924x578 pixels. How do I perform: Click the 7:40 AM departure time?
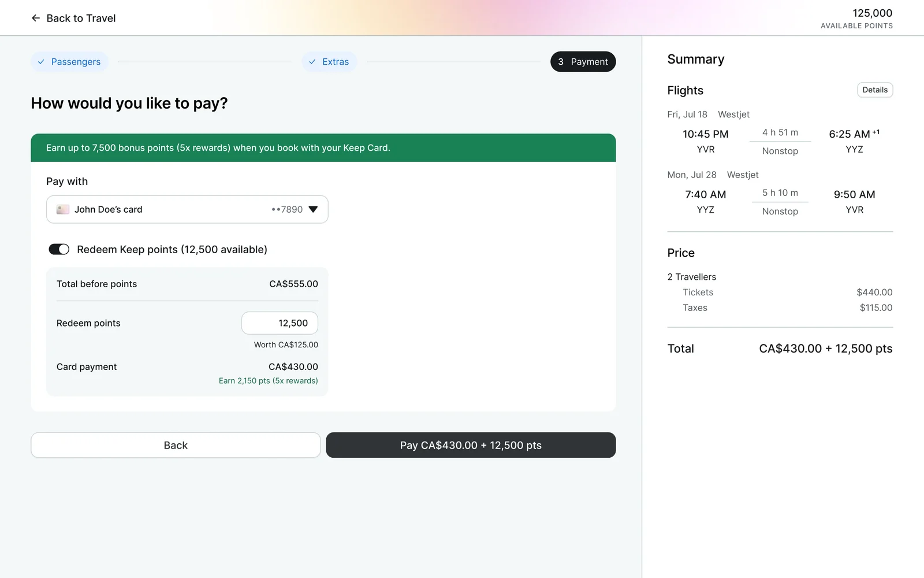[x=706, y=195]
